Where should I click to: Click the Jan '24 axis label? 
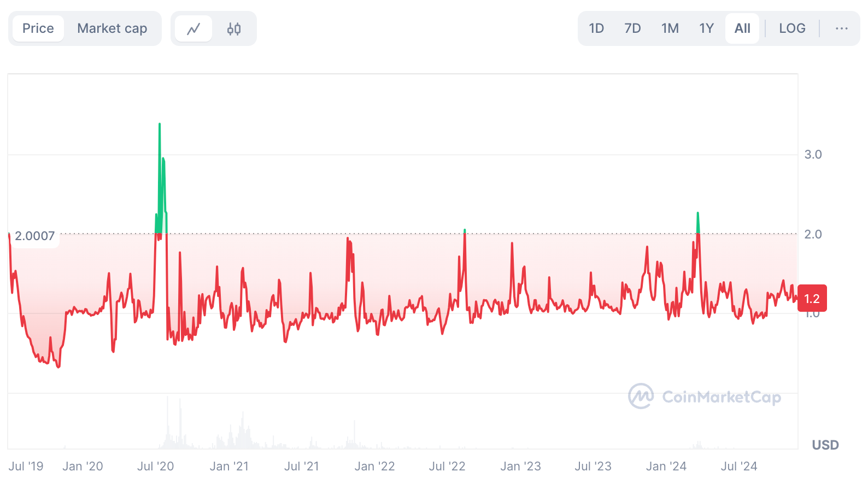coord(666,467)
